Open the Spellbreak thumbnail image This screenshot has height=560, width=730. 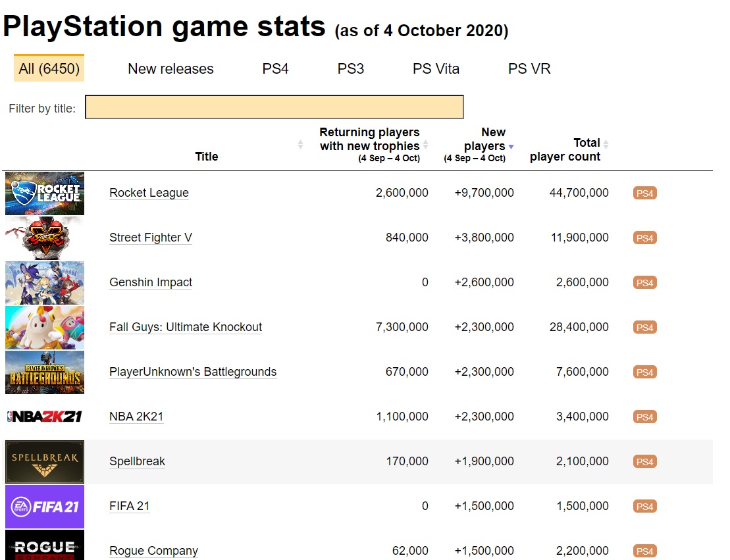(x=45, y=462)
